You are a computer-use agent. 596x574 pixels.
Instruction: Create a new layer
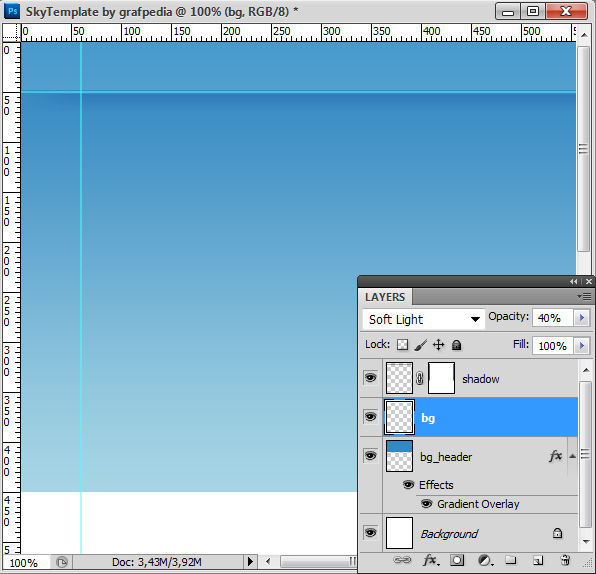click(537, 560)
